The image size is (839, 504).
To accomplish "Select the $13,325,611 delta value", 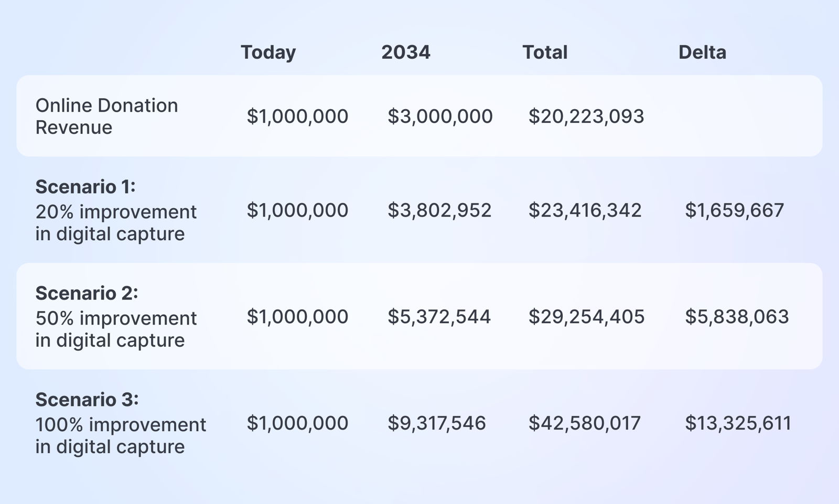I will pyautogui.click(x=738, y=423).
